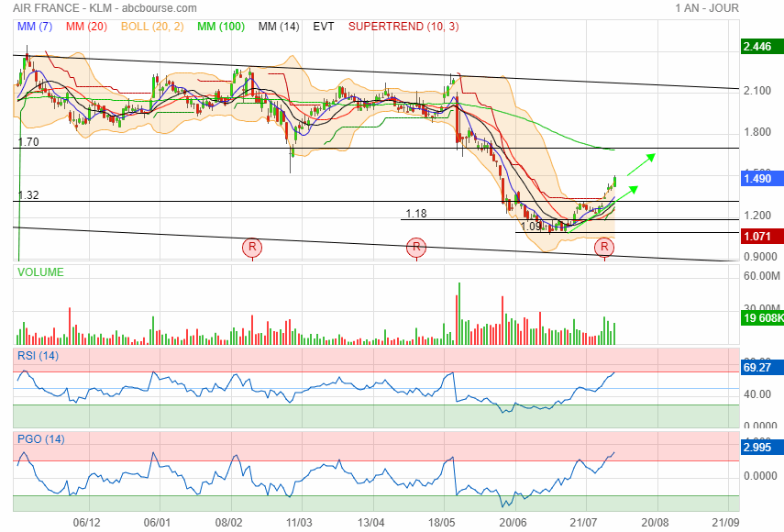Click the EVT legend label
This screenshot has width=784, height=532.
point(324,27)
